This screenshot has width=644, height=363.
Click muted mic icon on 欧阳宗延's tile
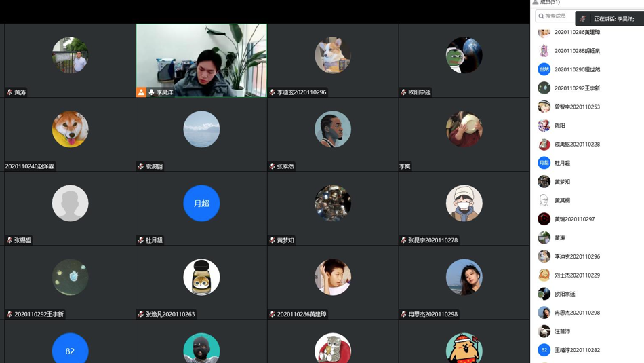[x=404, y=92]
